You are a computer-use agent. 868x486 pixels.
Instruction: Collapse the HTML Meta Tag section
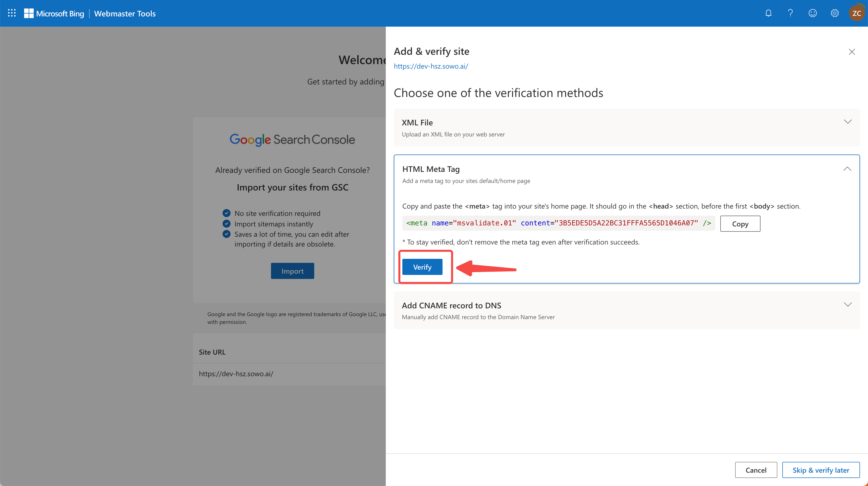point(847,169)
